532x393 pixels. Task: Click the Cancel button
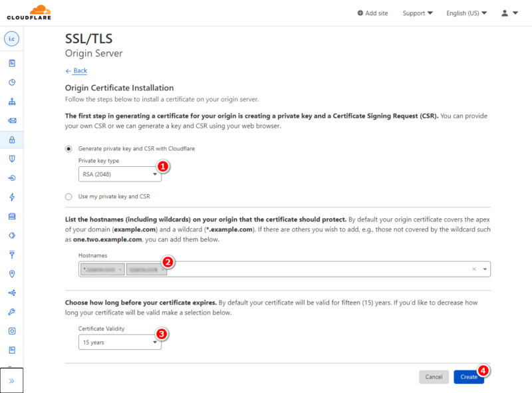point(434,377)
